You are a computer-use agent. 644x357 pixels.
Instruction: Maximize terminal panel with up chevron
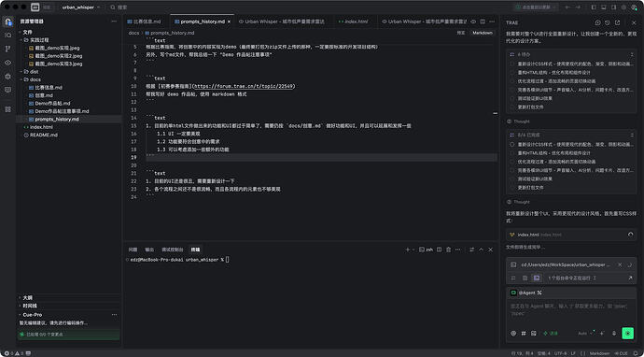[481, 250]
